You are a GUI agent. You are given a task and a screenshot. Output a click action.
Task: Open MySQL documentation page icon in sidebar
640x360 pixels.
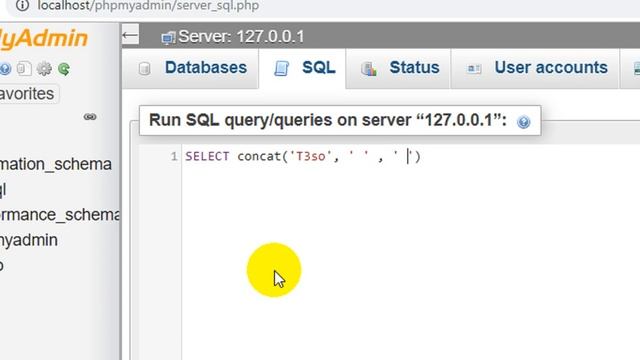(24, 69)
